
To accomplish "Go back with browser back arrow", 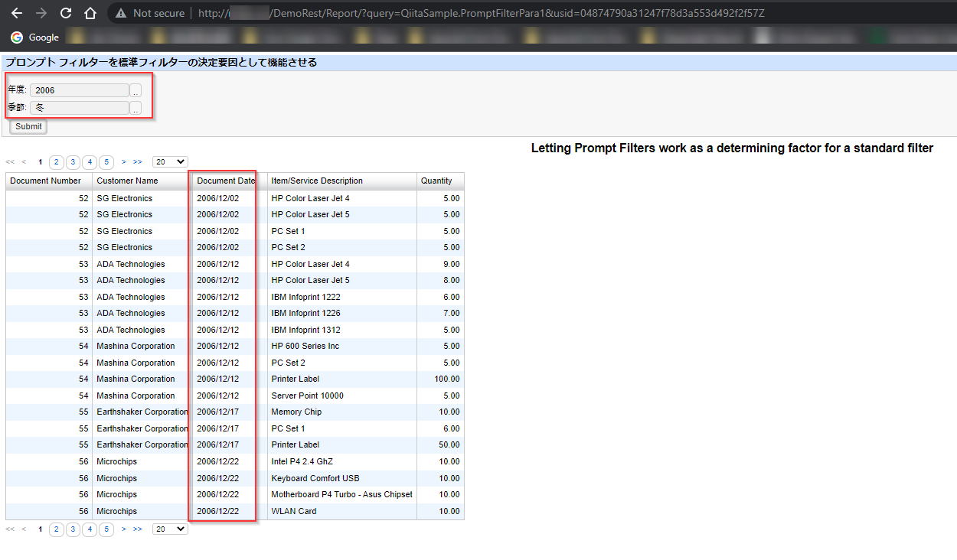I will [17, 13].
